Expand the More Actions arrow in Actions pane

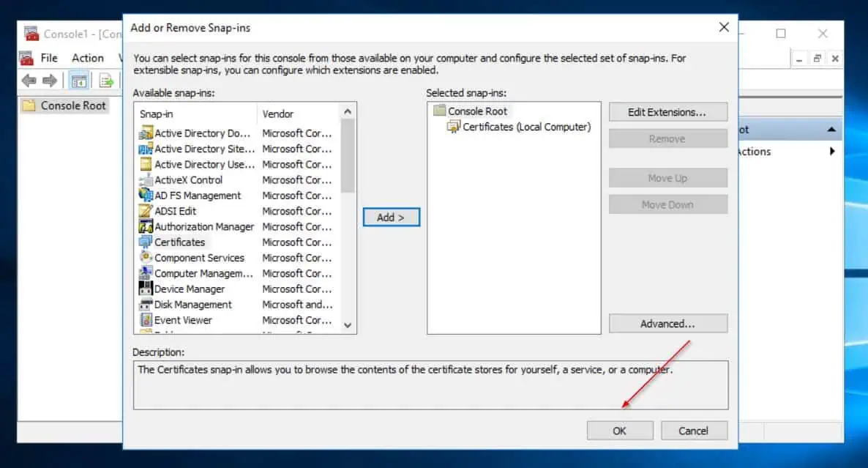(832, 151)
